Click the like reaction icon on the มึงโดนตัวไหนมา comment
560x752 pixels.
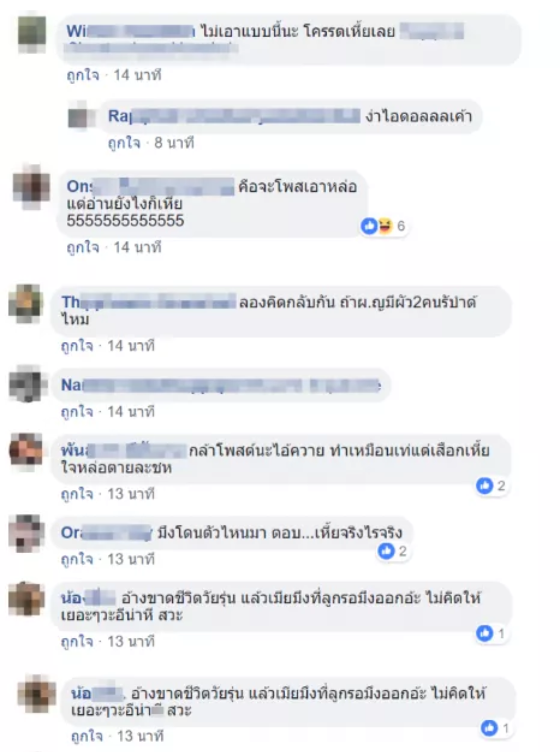(x=386, y=551)
